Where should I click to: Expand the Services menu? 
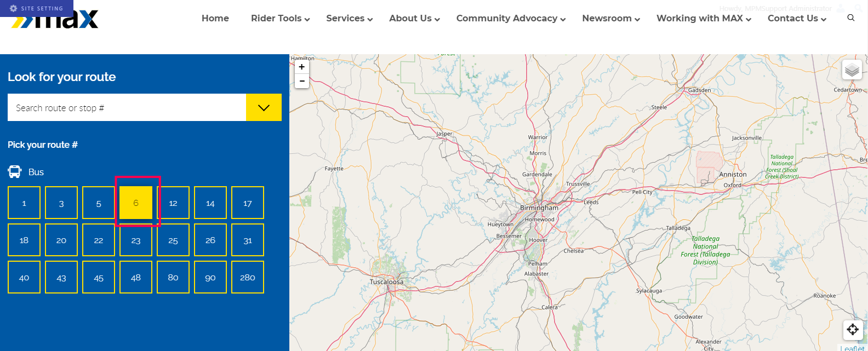(349, 18)
